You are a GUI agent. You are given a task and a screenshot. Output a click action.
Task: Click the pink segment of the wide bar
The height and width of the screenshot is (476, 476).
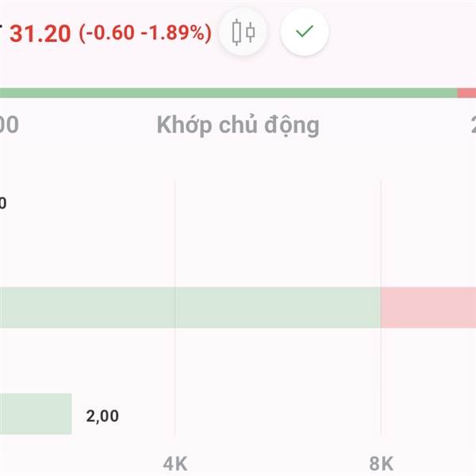428,308
